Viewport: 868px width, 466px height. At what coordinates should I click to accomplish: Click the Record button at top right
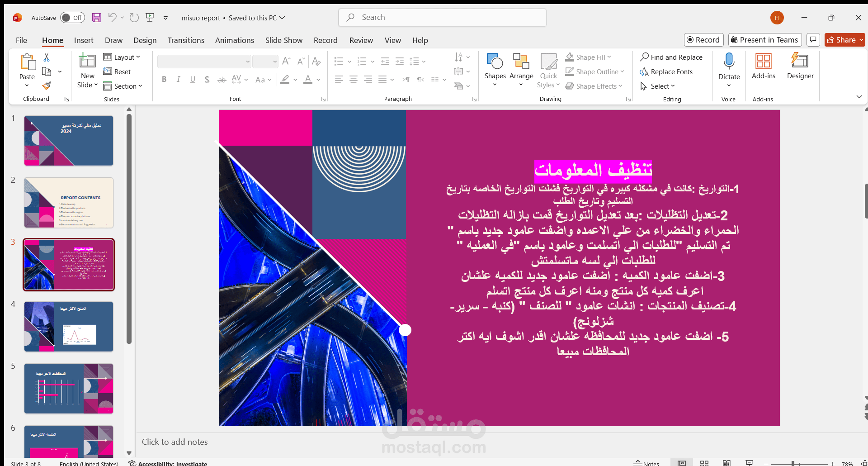[703, 40]
